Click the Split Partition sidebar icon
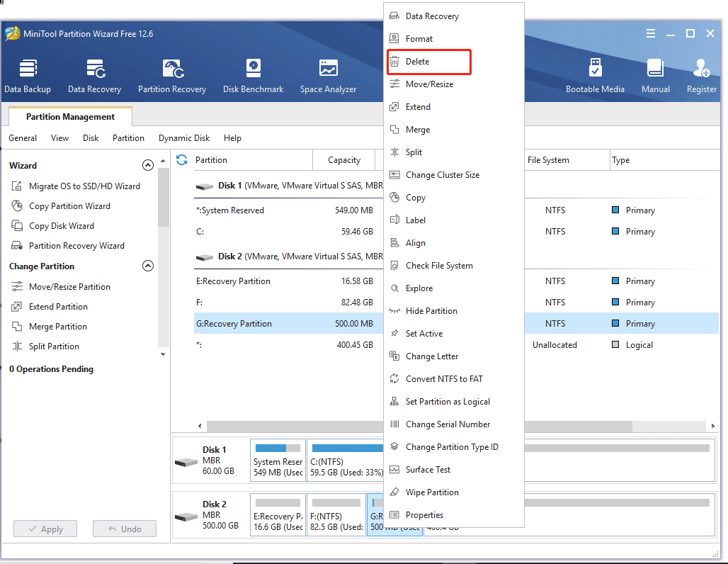 (x=17, y=346)
